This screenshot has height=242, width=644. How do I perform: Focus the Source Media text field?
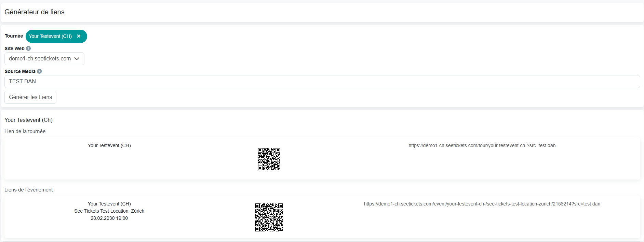click(321, 82)
